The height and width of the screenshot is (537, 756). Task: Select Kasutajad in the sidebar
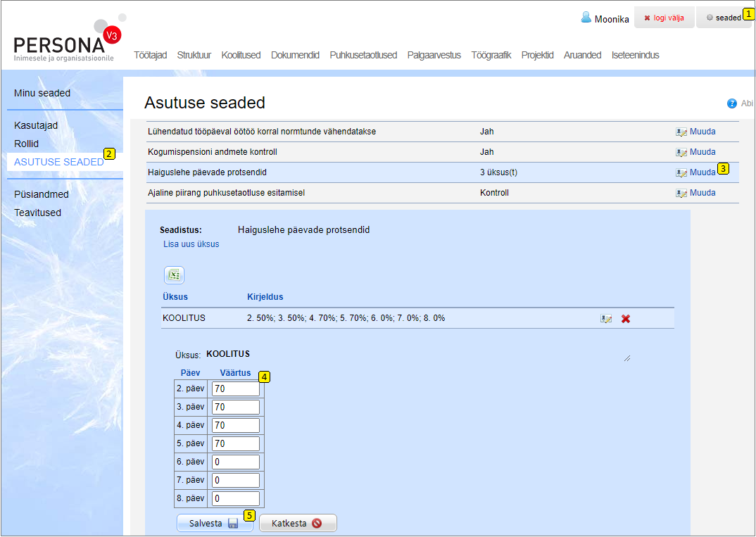[36, 125]
